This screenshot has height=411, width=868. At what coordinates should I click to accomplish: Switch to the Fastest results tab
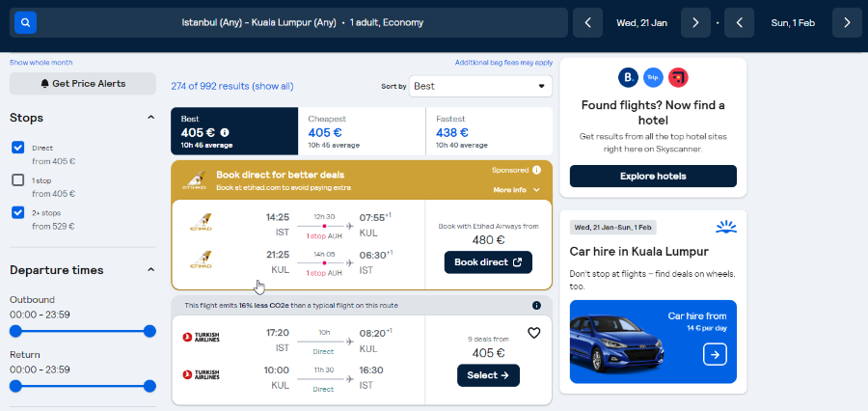point(488,131)
